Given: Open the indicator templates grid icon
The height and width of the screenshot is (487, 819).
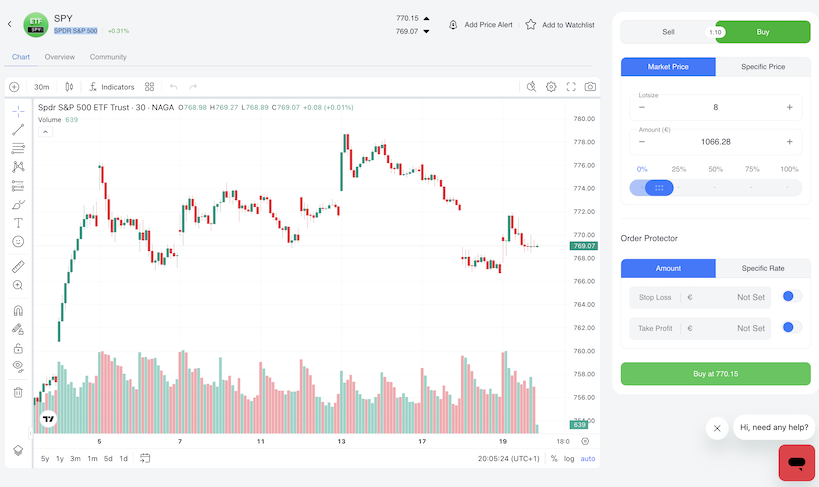Looking at the screenshot, I should (x=149, y=87).
